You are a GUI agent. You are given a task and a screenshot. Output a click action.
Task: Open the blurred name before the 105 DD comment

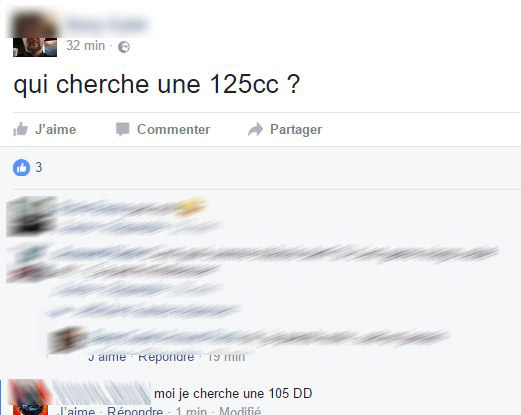(x=102, y=393)
